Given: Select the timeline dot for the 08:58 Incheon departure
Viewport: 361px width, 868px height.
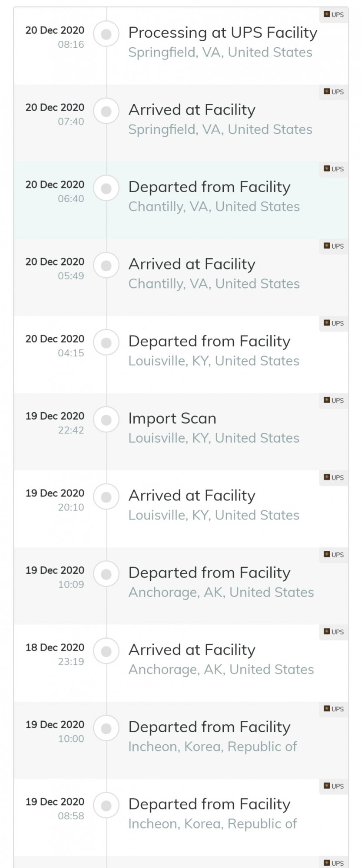Looking at the screenshot, I should (106, 806).
